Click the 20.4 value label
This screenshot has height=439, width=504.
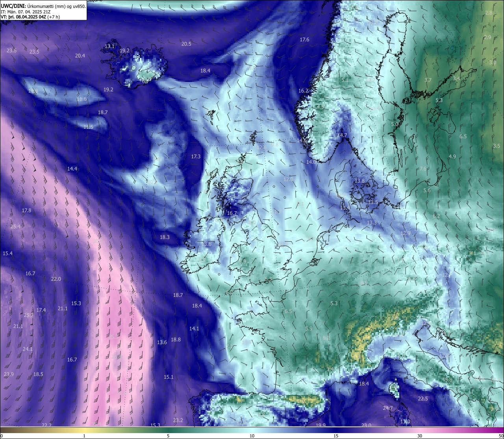coord(80,56)
